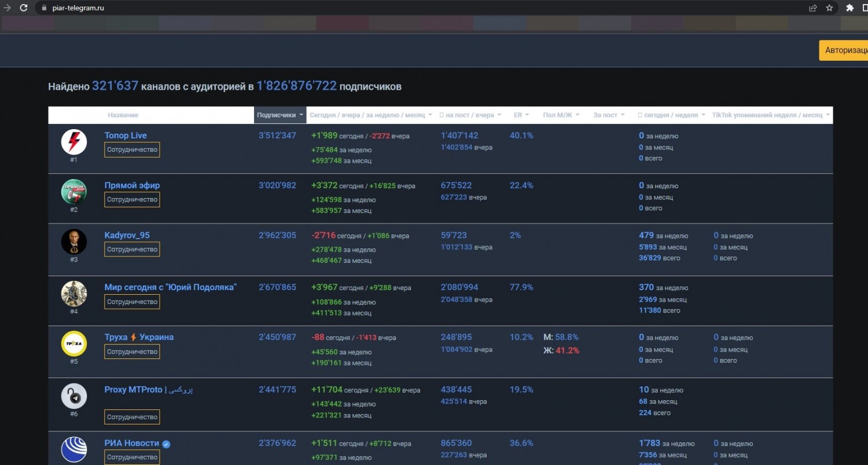Click the Топор Live channel avatar icon
The height and width of the screenshot is (465, 868).
click(74, 142)
